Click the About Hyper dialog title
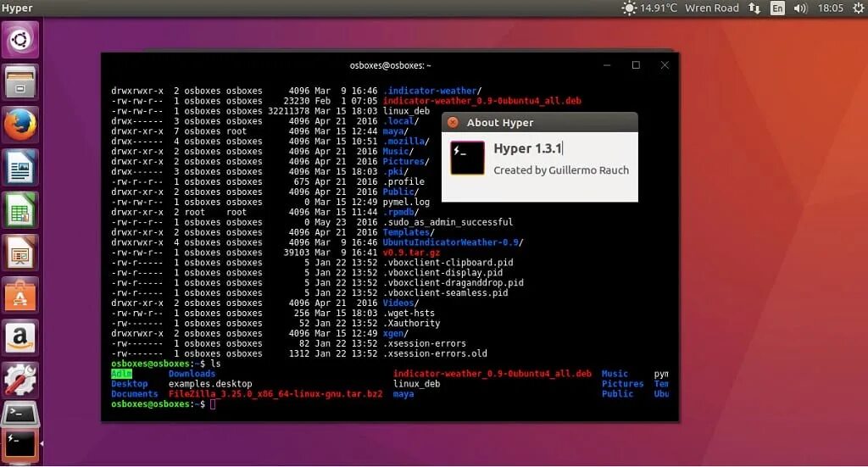The height and width of the screenshot is (467, 868). coord(500,122)
